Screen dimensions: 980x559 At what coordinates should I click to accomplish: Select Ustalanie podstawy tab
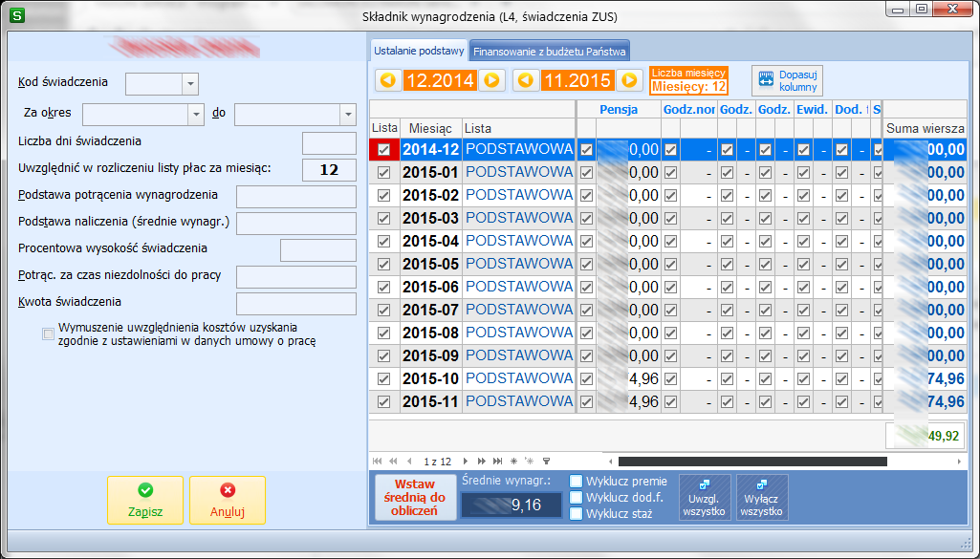coord(420,52)
